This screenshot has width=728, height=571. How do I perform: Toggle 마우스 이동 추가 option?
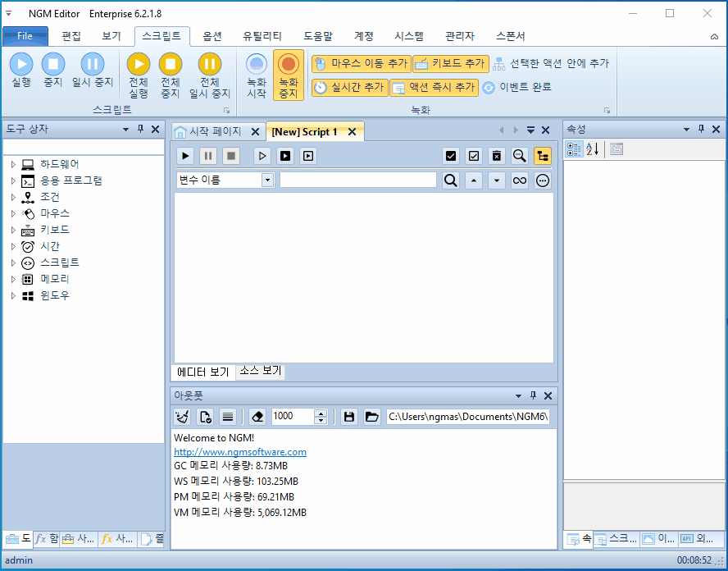362,64
